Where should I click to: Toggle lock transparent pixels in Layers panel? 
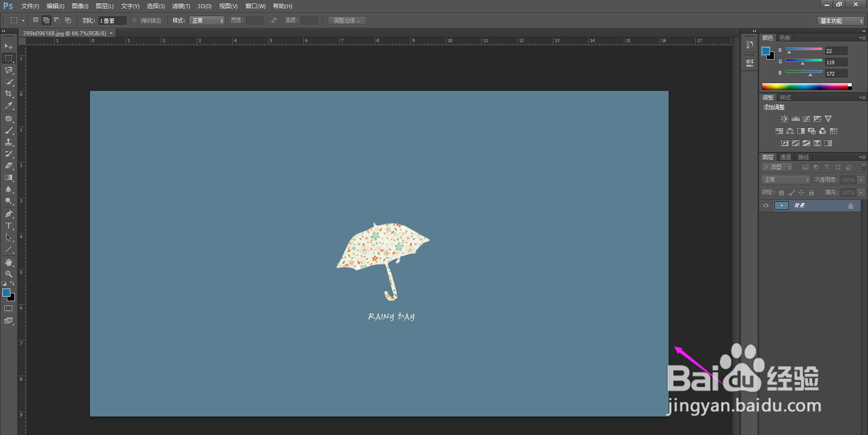[x=781, y=193]
